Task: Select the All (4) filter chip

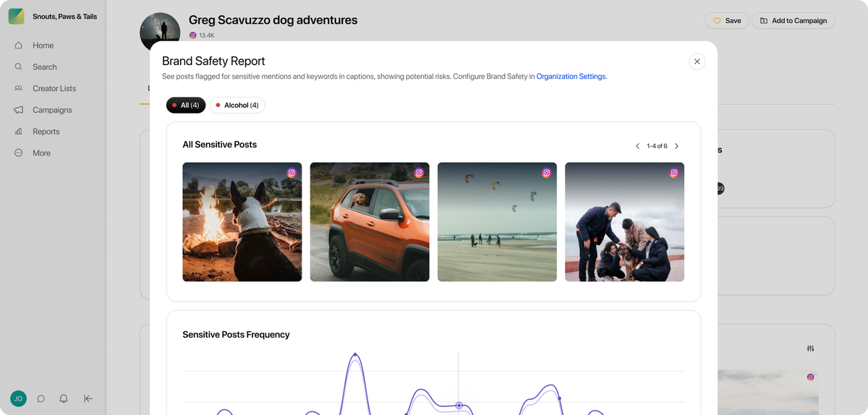Action: click(186, 106)
